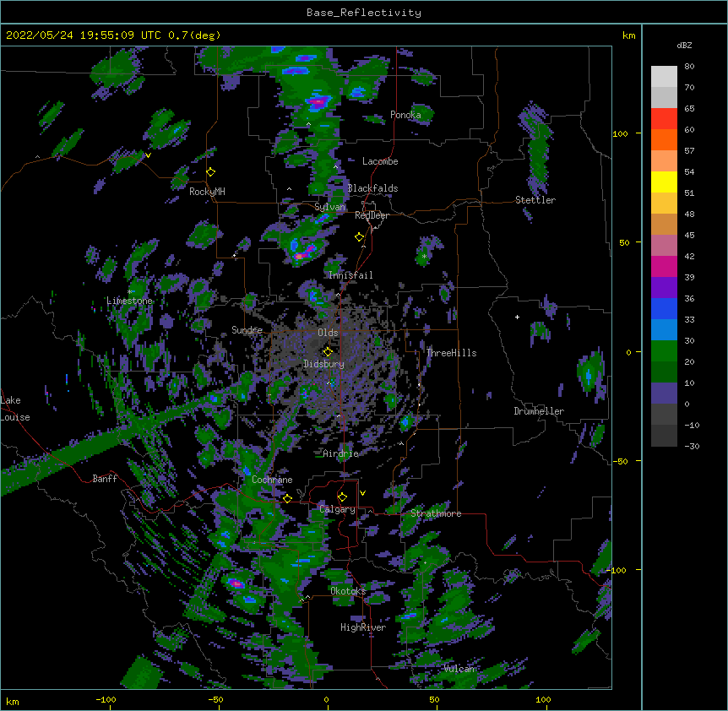
Task: Click the magenta 42 dBZ legend swatch
Action: 664,266
